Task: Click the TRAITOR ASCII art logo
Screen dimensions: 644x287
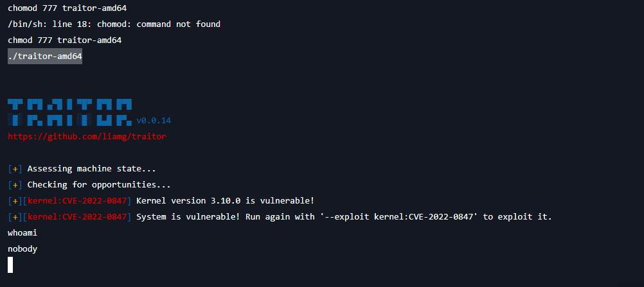Action: (x=70, y=112)
